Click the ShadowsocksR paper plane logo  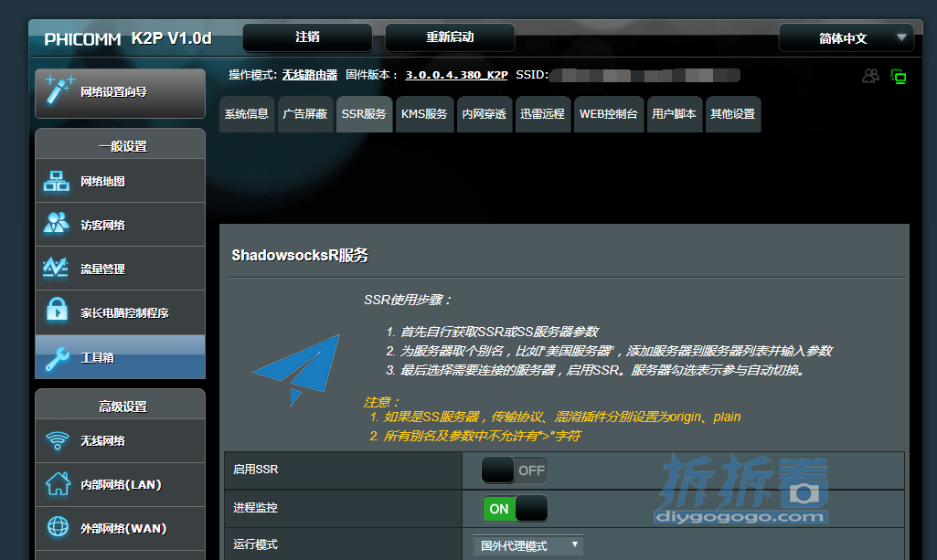pyautogui.click(x=296, y=370)
